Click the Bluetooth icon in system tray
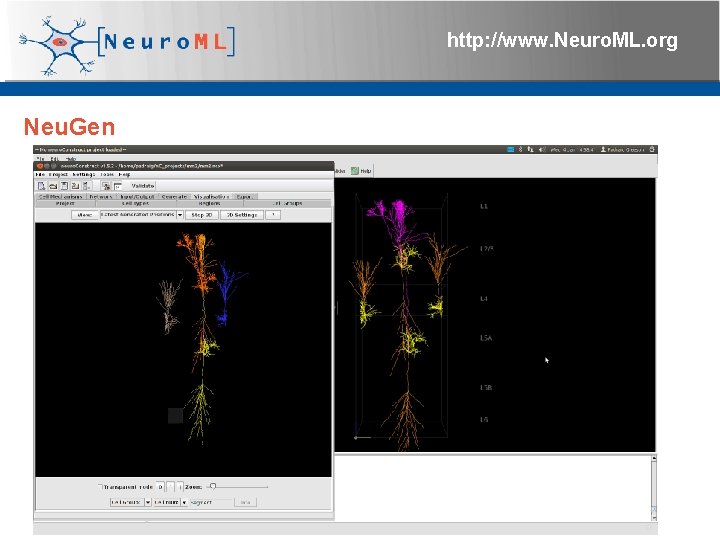720x540 pixels. pos(521,150)
